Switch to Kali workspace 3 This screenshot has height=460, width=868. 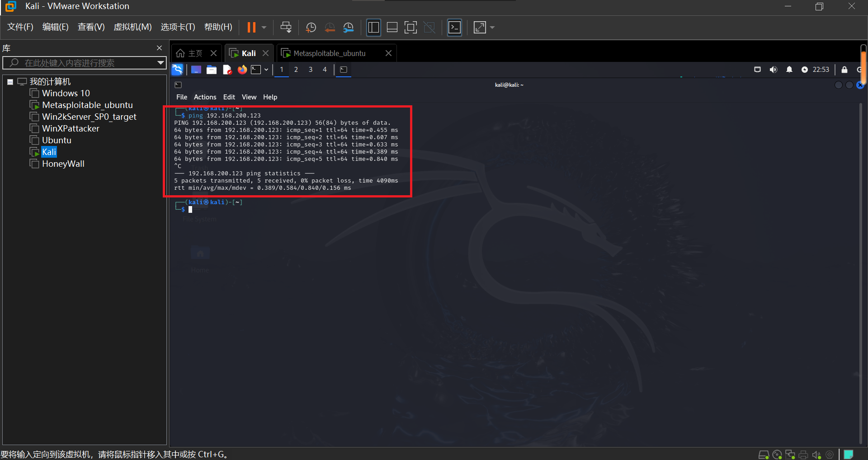pos(311,70)
